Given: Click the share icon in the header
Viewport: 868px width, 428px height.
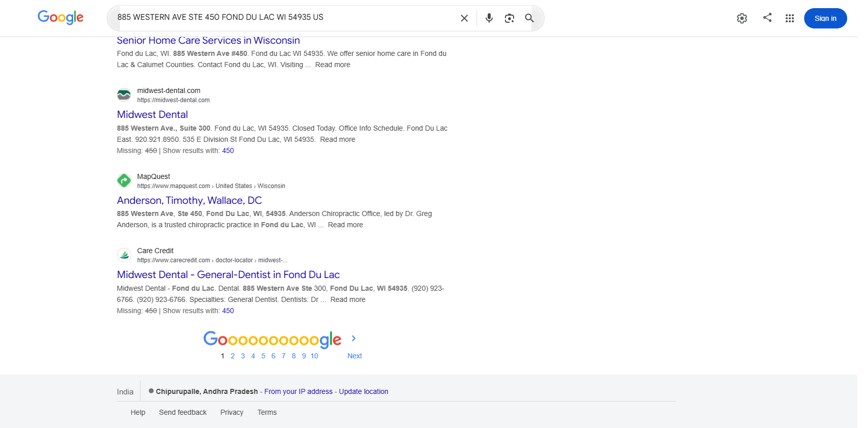Looking at the screenshot, I should tap(767, 18).
